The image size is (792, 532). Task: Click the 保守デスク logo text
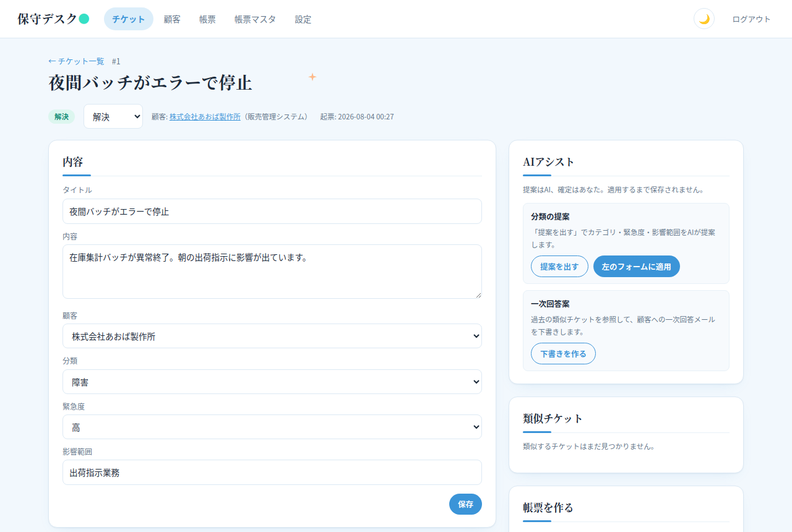(47, 19)
